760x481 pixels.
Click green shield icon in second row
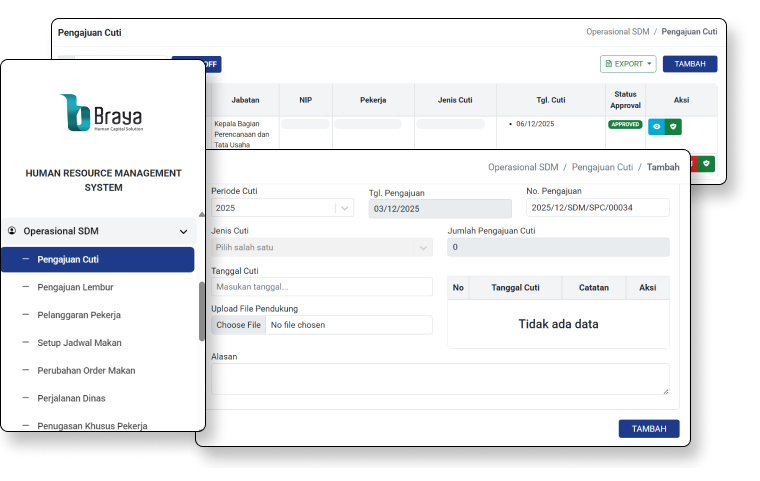coord(706,162)
